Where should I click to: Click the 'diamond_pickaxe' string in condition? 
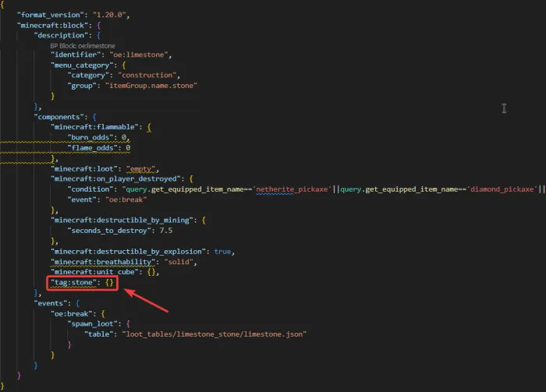pos(502,189)
